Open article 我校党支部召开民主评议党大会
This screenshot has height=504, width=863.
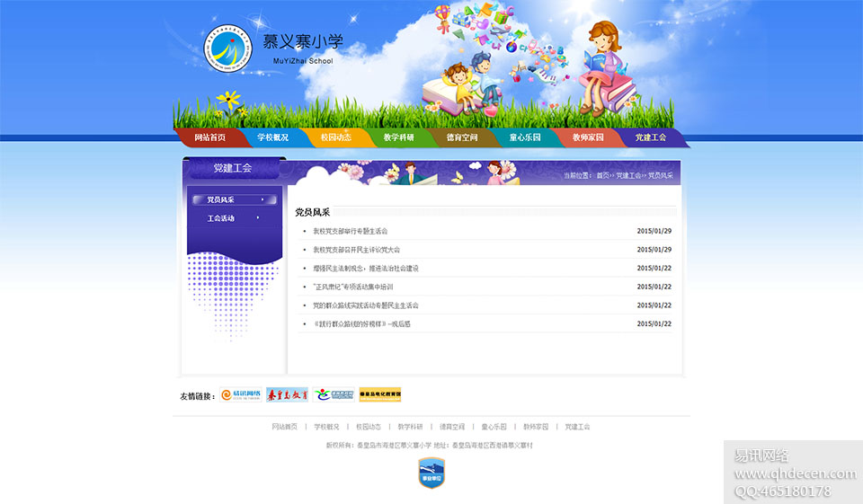pyautogui.click(x=356, y=250)
